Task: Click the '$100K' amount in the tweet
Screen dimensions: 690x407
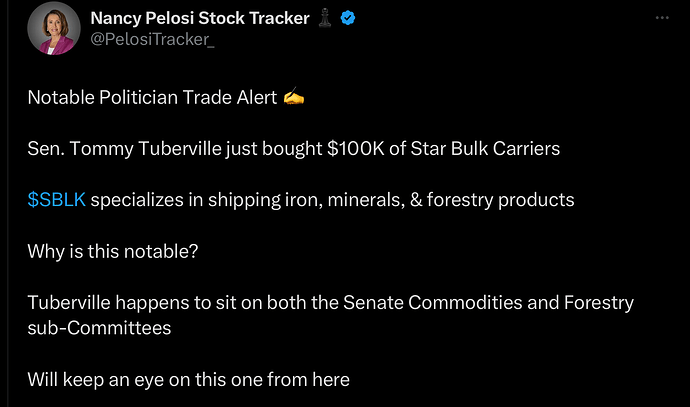Action: click(x=356, y=149)
